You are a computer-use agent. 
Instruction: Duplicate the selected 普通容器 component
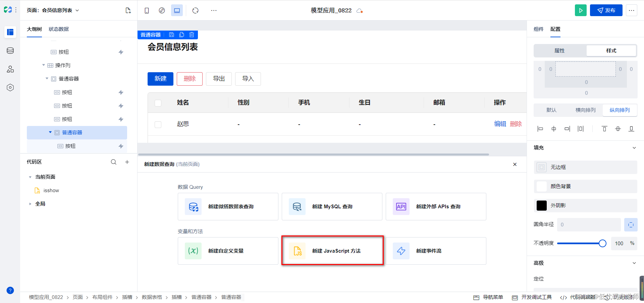click(181, 35)
